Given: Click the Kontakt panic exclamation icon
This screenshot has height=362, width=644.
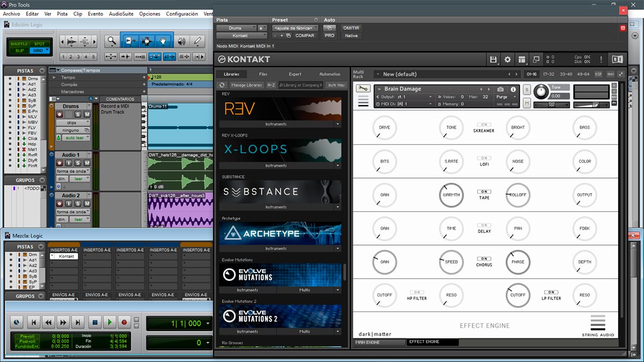Looking at the screenshot, I should click(601, 60).
